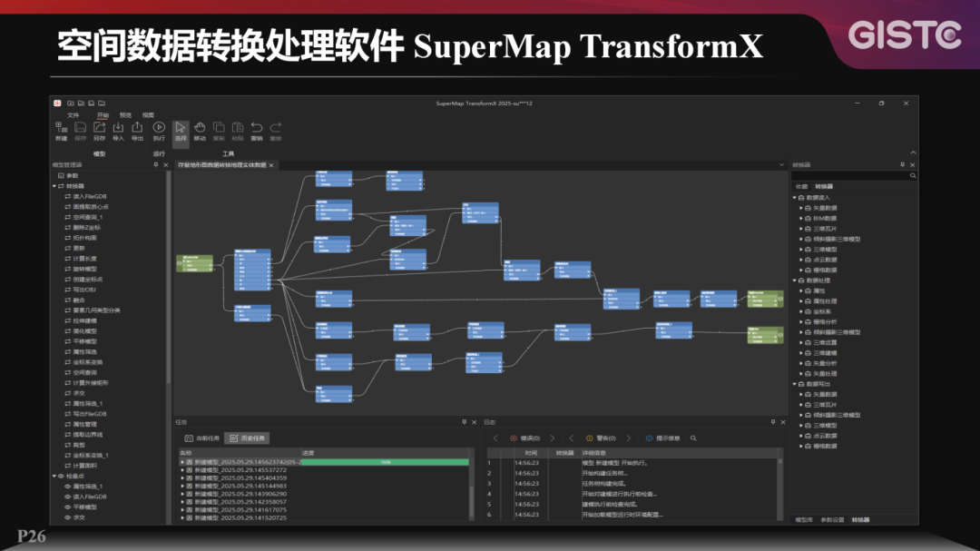980x551 pixels.
Task: Click the 导入 (Import) toolbar icon
Action: tap(119, 127)
